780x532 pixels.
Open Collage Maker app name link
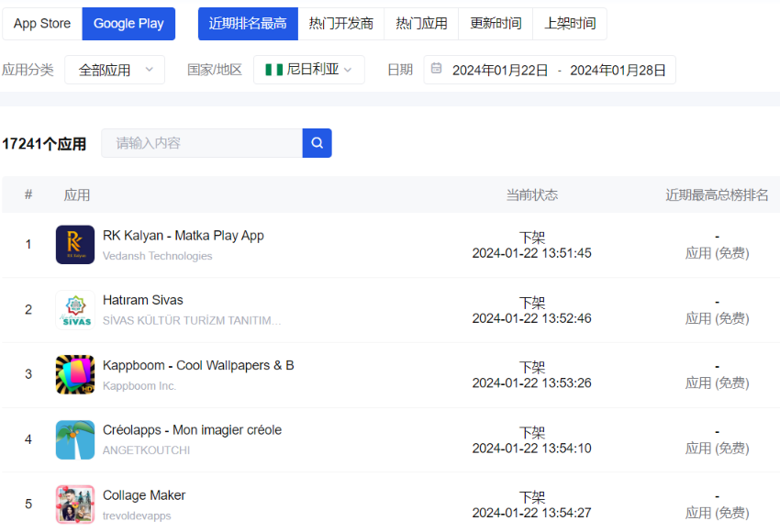point(144,495)
